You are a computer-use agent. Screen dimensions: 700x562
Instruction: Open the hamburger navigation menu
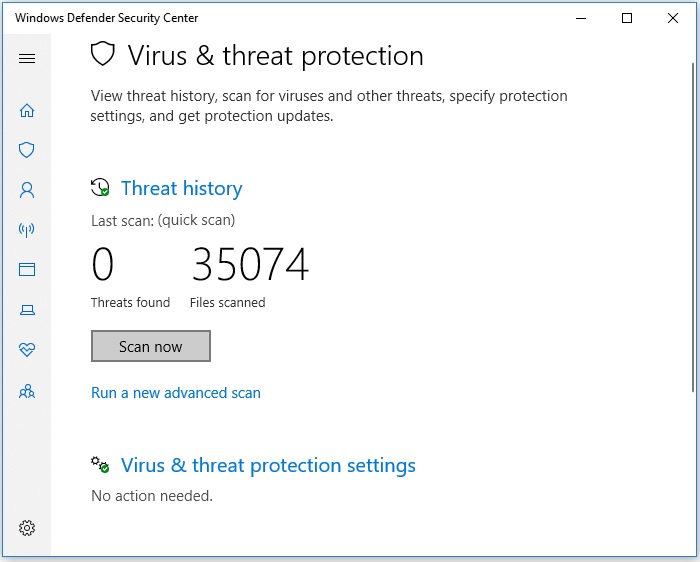[x=27, y=58]
